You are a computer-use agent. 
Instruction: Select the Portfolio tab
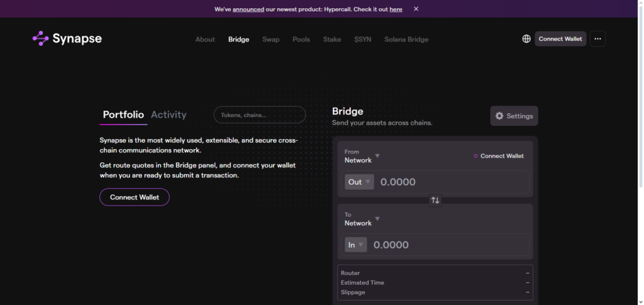pyautogui.click(x=123, y=114)
